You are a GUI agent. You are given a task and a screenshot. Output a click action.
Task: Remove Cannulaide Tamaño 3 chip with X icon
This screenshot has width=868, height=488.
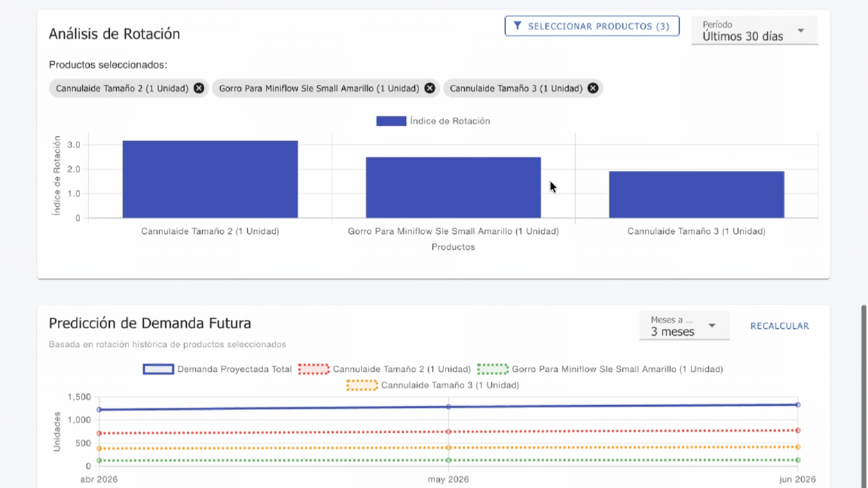tap(593, 88)
